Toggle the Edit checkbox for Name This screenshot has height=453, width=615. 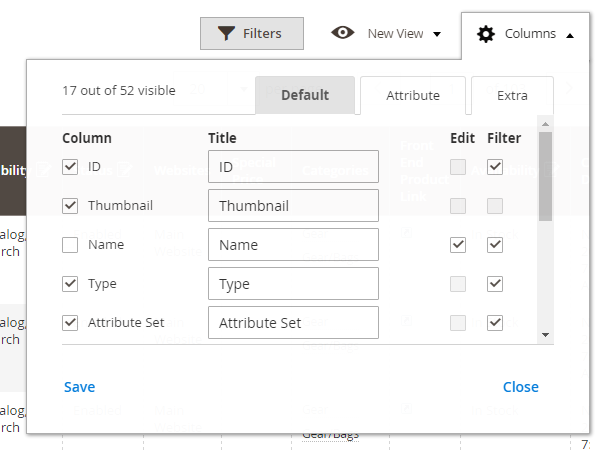point(458,245)
